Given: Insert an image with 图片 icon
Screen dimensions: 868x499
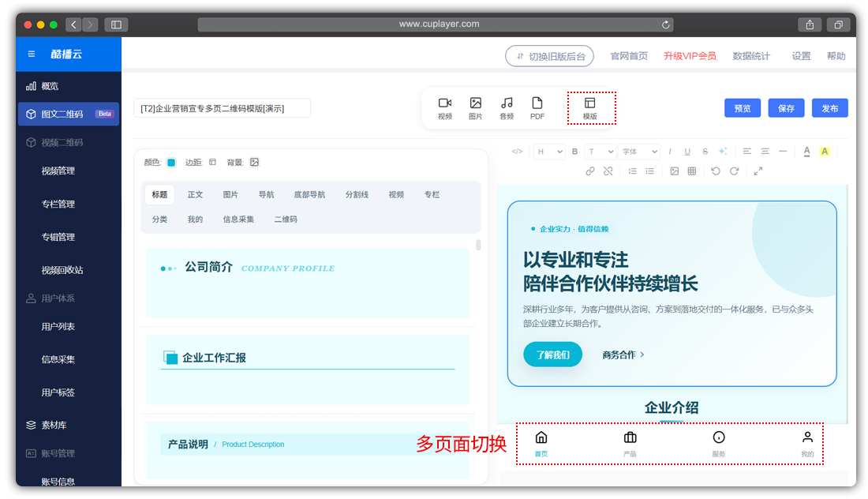Looking at the screenshot, I should (x=476, y=108).
